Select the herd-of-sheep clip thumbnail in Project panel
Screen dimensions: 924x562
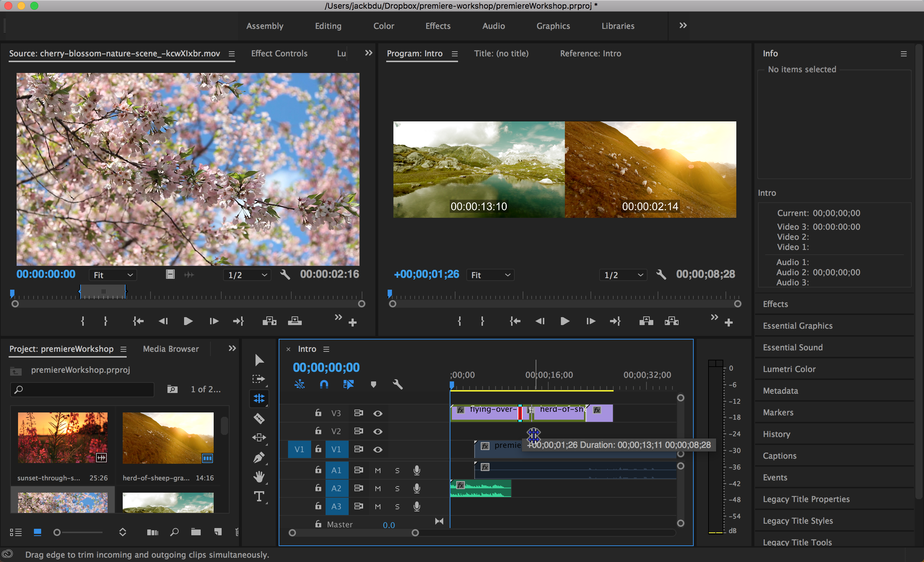tap(167, 437)
